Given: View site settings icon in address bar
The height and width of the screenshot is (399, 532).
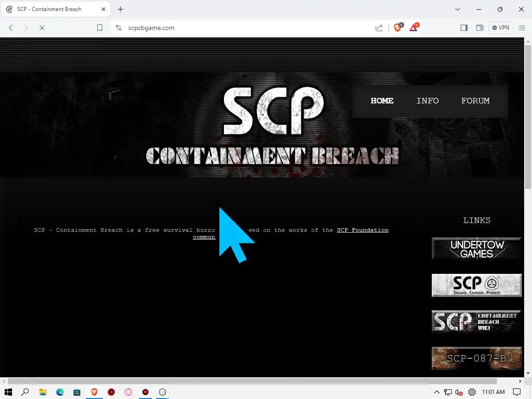Looking at the screenshot, I should pos(118,28).
